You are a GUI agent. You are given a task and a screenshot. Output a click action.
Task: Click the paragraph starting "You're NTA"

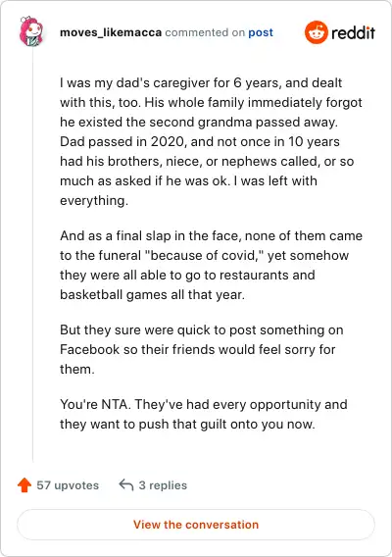coord(204,414)
